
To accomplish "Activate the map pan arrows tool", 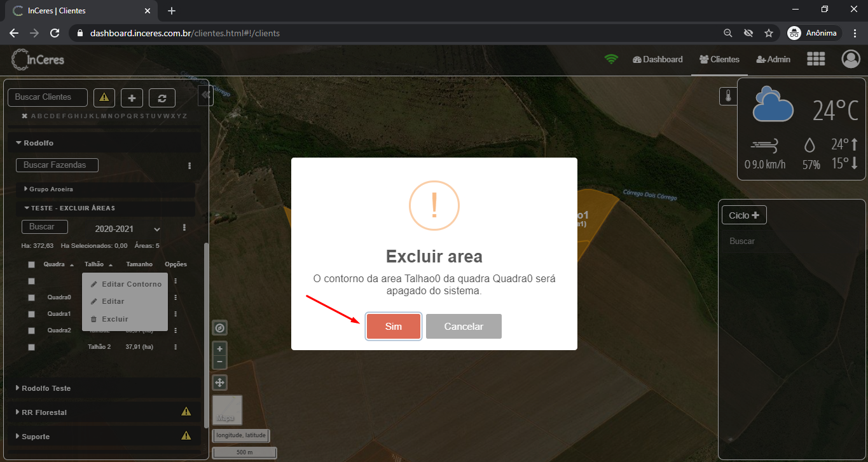I will point(219,383).
